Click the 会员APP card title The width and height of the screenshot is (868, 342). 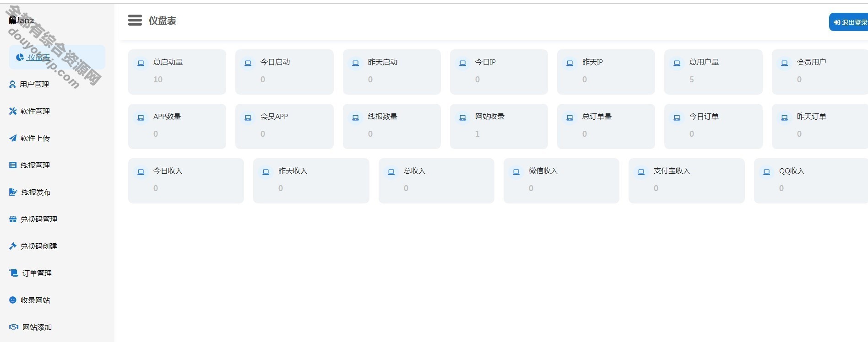pos(274,116)
